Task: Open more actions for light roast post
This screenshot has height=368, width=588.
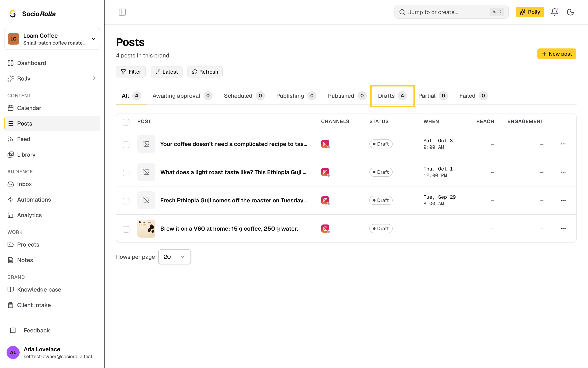Action: click(563, 172)
